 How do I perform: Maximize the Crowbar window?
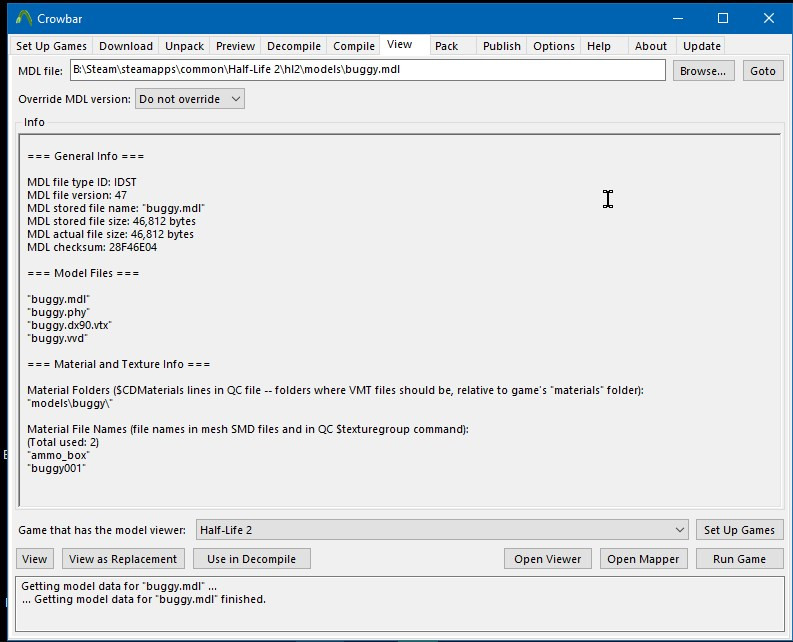(723, 18)
